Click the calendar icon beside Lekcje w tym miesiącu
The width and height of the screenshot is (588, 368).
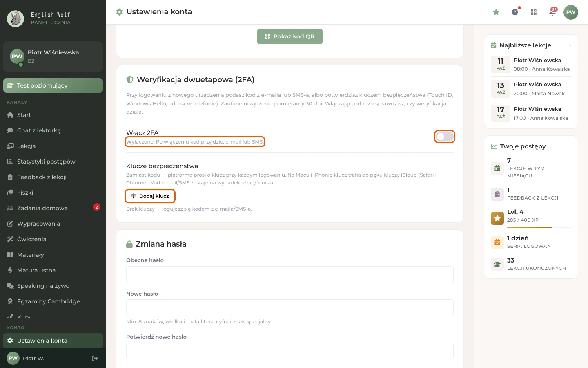click(497, 168)
